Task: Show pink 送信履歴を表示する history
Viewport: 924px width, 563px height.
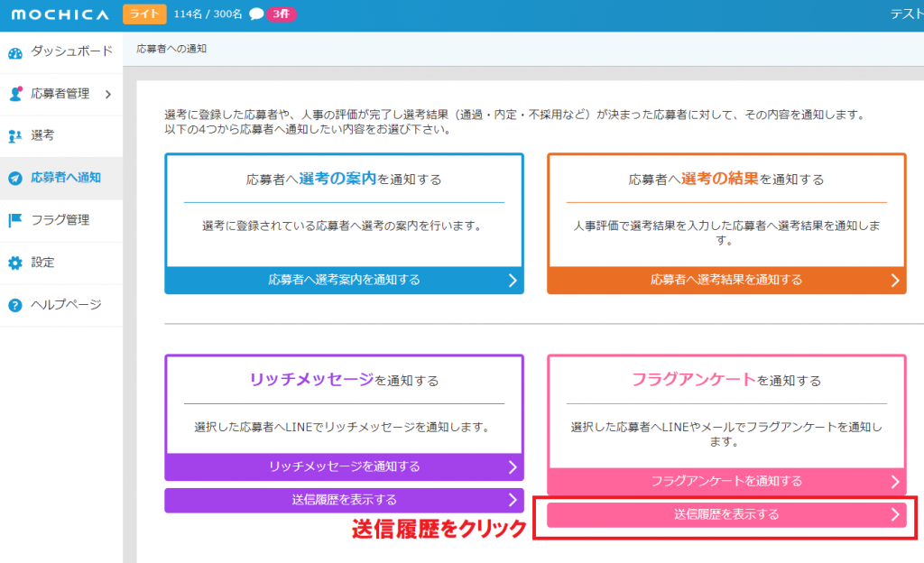Action: [x=726, y=514]
